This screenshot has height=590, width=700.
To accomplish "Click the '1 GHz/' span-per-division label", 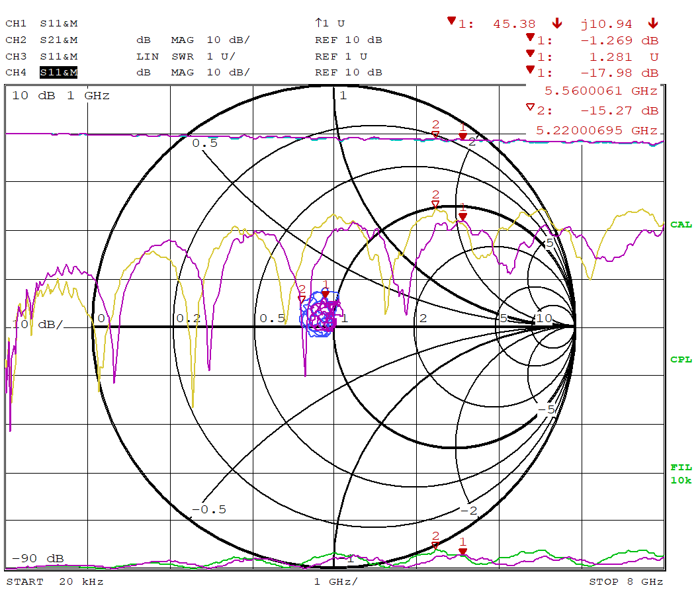I will [x=335, y=581].
